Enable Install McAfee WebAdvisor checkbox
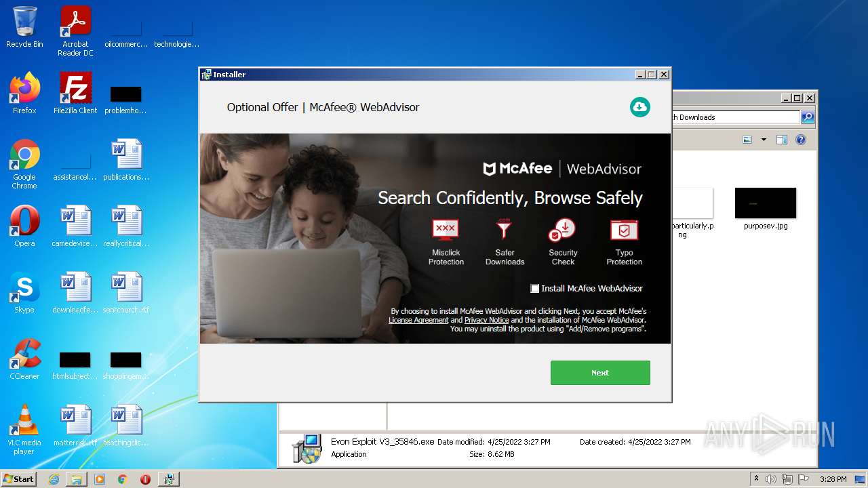Screen dimensions: 868x488 pos(534,289)
